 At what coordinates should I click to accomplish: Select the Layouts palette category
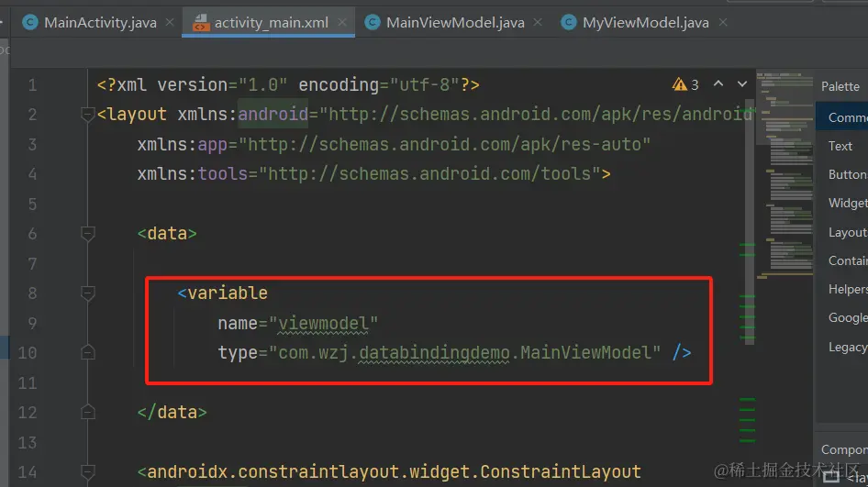click(x=842, y=232)
